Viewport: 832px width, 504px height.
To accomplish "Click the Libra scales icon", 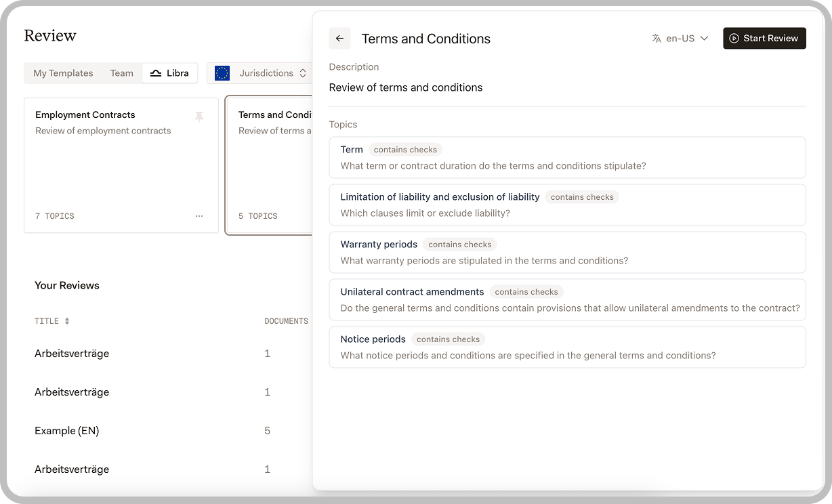I will (x=156, y=72).
